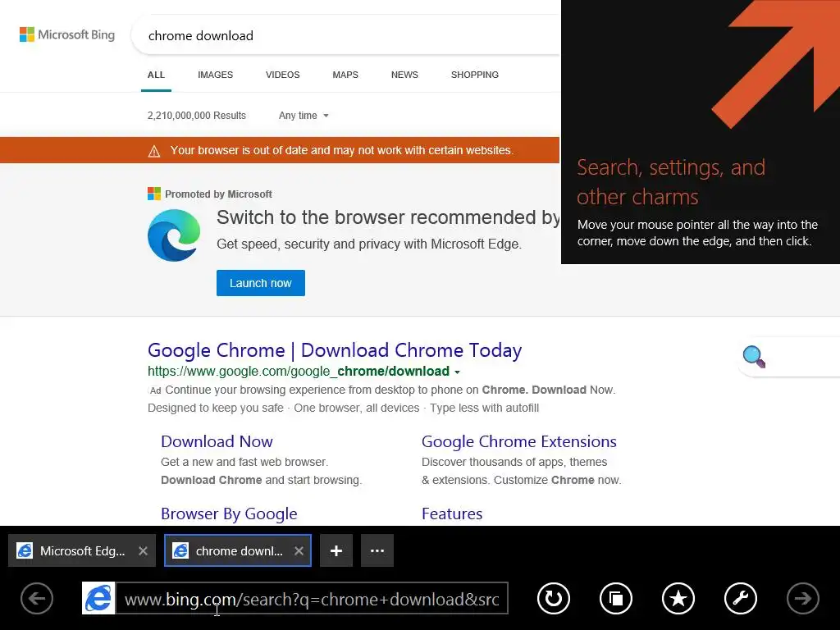Click the google.com chrome download URL

[x=299, y=372]
